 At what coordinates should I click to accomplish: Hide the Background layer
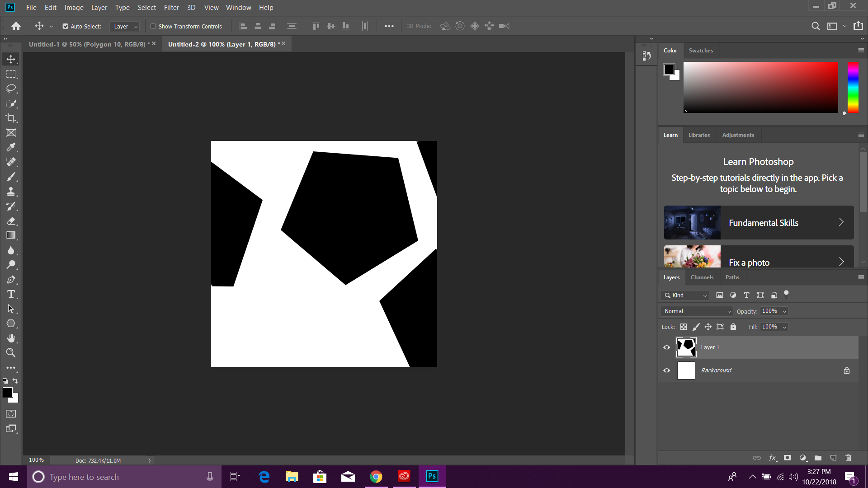tap(666, 370)
